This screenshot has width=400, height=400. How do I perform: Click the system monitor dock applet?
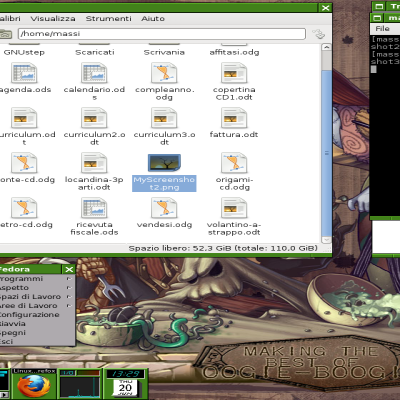click(80, 385)
